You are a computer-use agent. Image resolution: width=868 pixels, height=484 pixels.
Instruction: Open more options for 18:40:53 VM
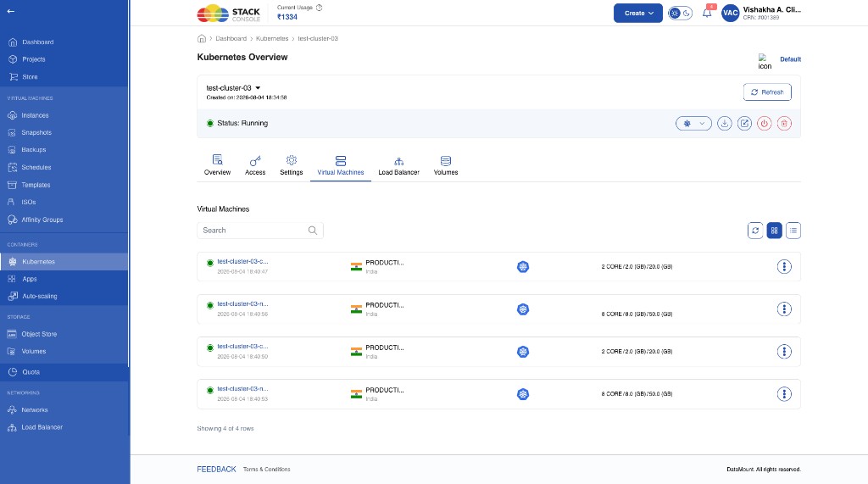pos(784,394)
